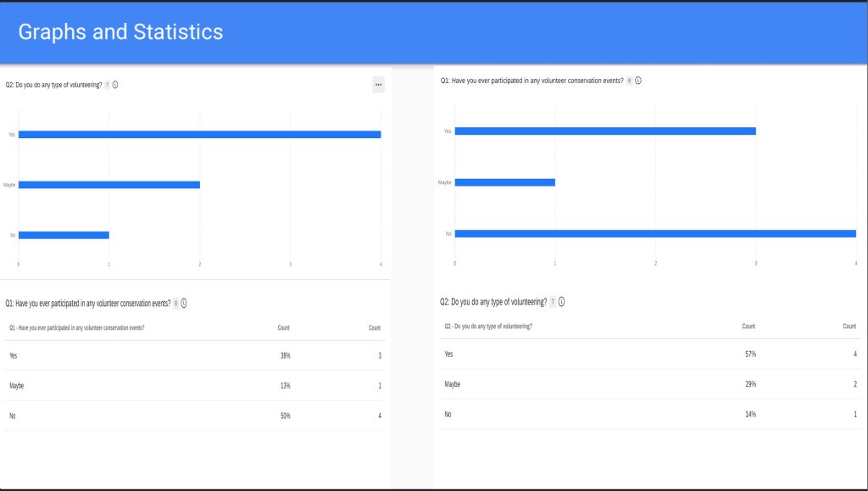Click the Maybe bar in Q2 volunteering chart
Image resolution: width=868 pixels, height=491 pixels.
coord(108,184)
